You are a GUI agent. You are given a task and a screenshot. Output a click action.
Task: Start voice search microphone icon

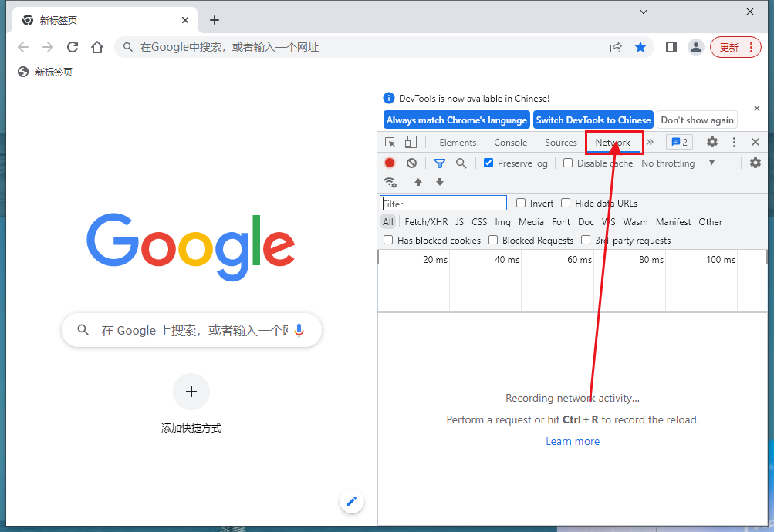[299, 330]
